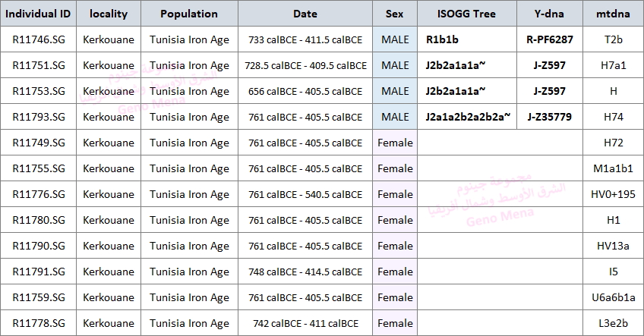
Task: Click the Individual ID column header
Action: (38, 14)
